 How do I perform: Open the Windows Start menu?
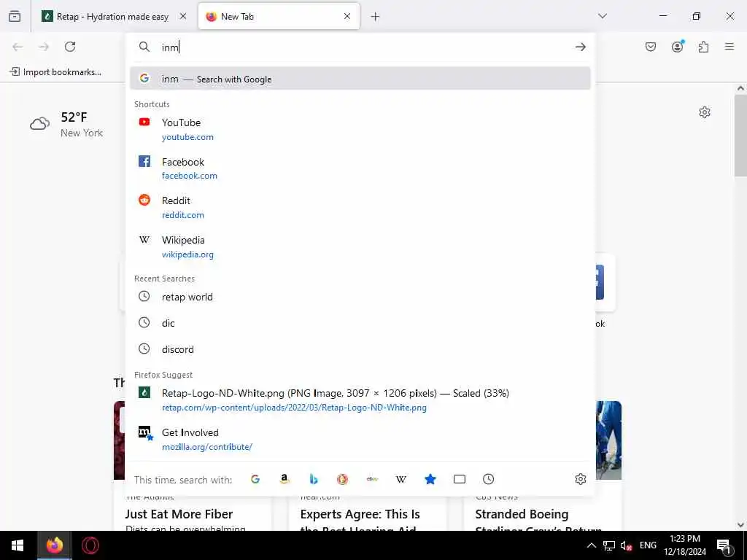[18, 545]
